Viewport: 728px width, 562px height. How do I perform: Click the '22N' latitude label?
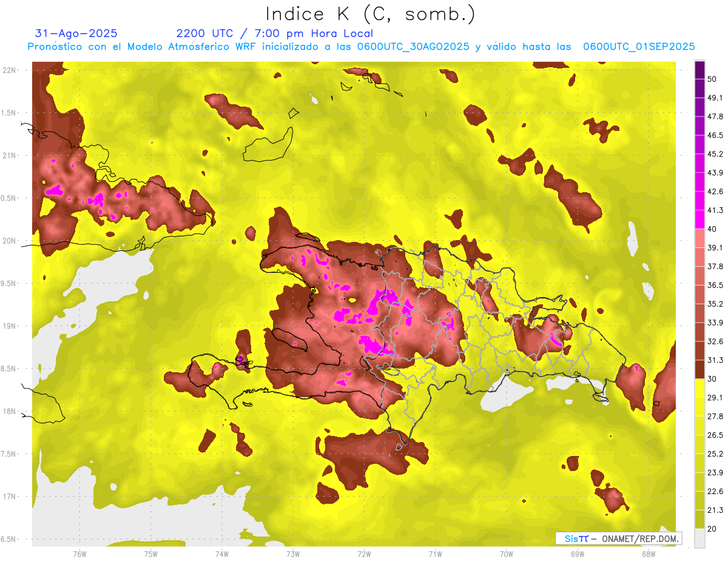10,70
